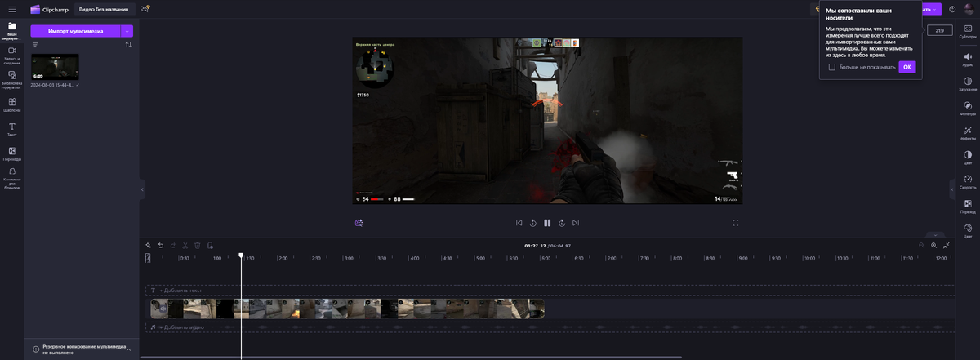Open the media sort order icon
Screen dimensions: 980x360
coord(128,45)
